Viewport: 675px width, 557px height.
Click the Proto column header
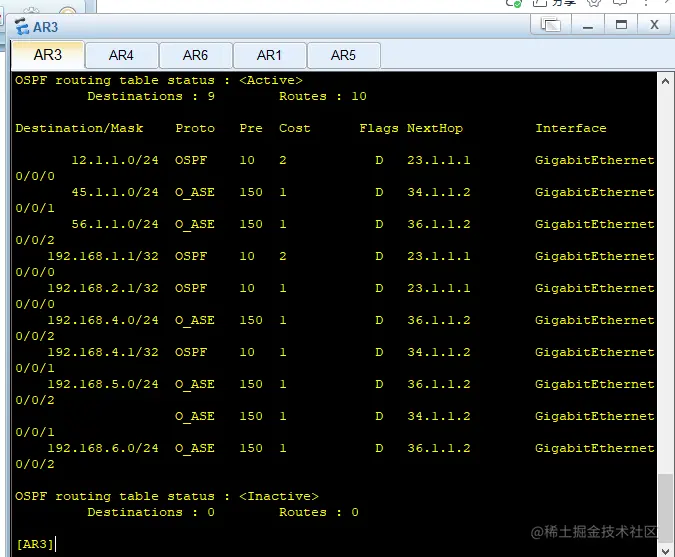click(195, 128)
